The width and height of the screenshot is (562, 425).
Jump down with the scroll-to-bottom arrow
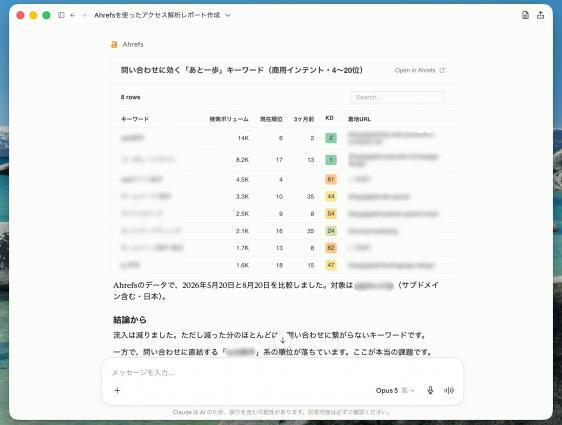coord(282,340)
